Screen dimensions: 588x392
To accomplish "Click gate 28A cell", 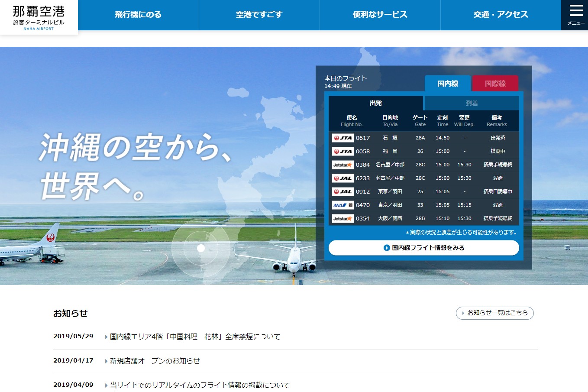I will pos(420,138).
